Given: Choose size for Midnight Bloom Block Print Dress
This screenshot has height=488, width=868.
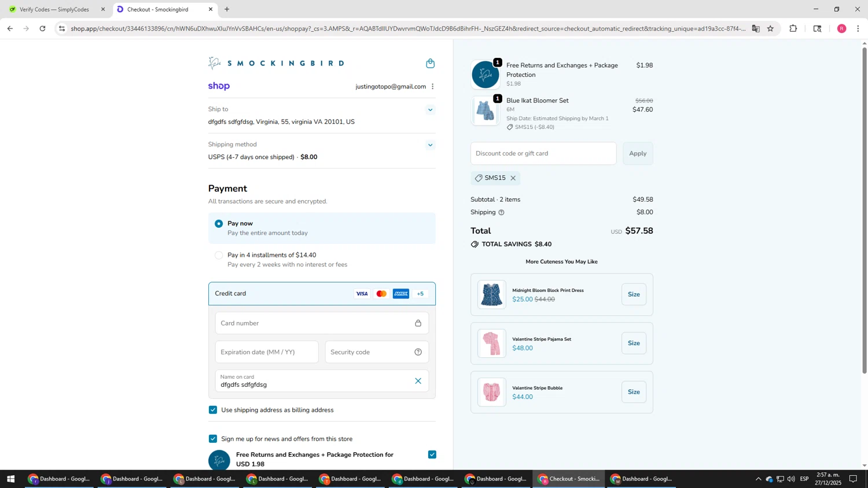Looking at the screenshot, I should 634,294.
